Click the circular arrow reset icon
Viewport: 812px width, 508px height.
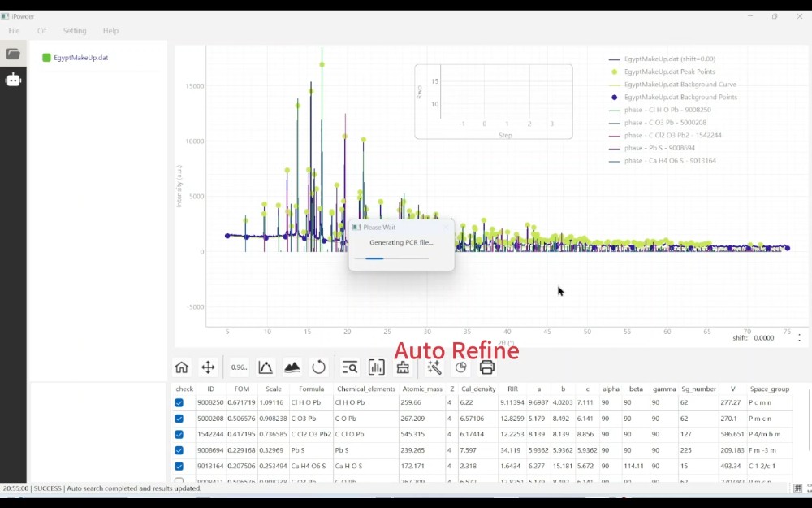318,367
